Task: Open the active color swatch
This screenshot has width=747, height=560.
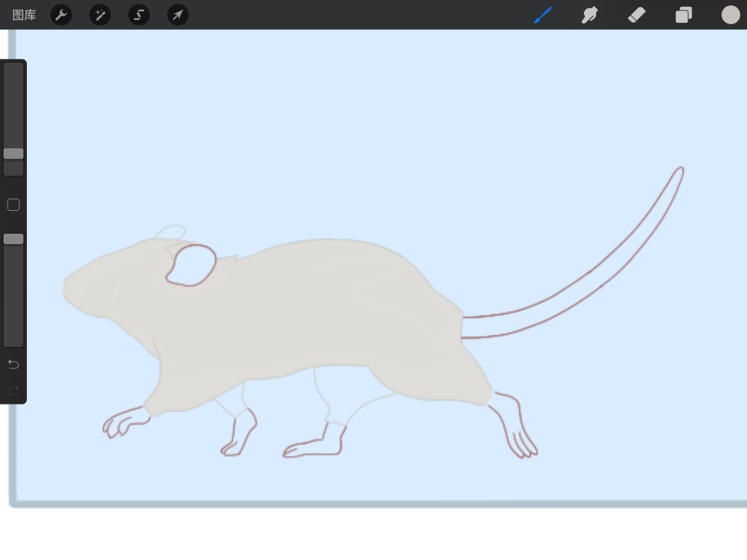Action: [x=730, y=15]
